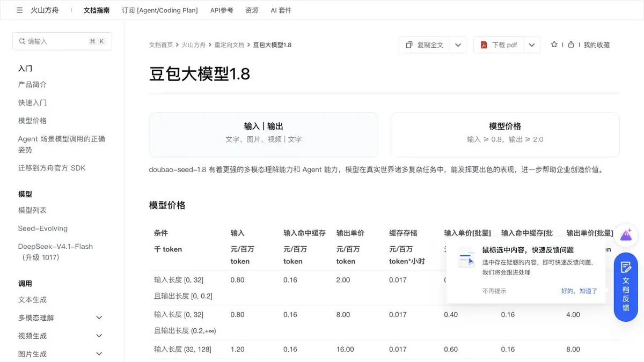The width and height of the screenshot is (644, 362).
Task: Focus the 请输入 search field
Action: point(62,41)
